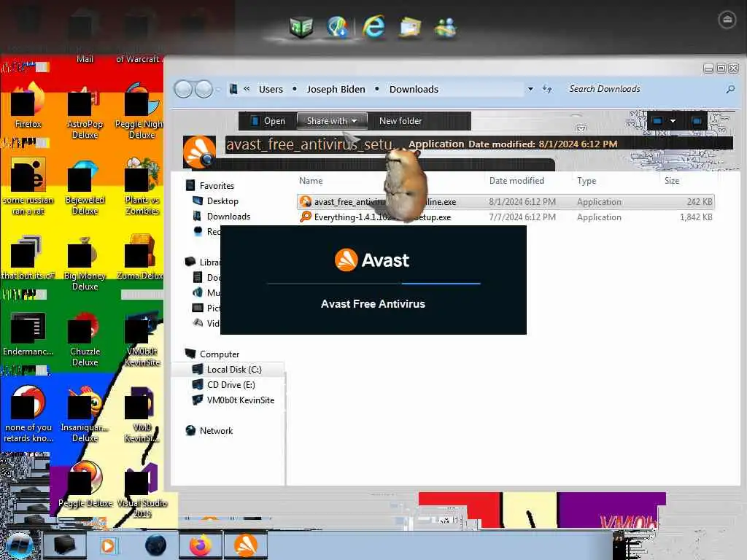Click the Forward navigation button in Explorer
Viewport: 747px width, 560px height.
(x=204, y=89)
